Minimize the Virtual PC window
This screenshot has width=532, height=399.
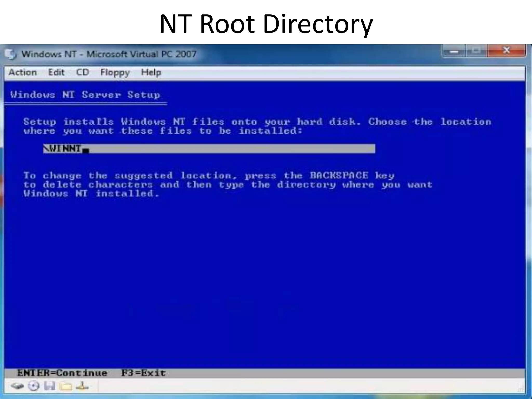[x=454, y=51]
